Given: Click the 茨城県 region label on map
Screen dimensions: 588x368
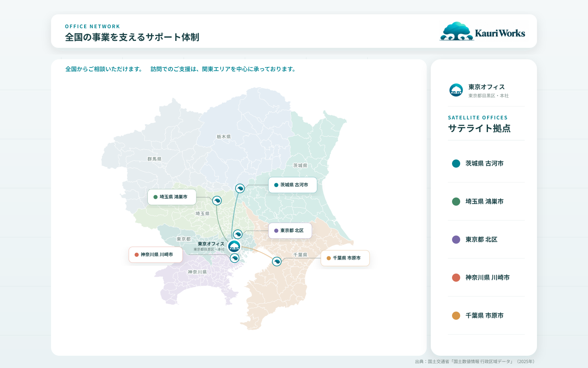Looking at the screenshot, I should tap(300, 166).
